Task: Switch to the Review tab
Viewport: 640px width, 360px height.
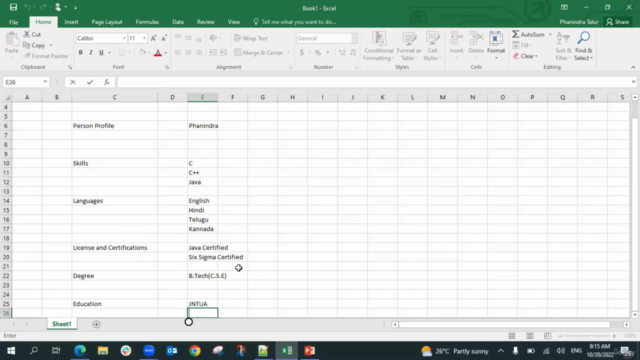Action: [x=206, y=22]
